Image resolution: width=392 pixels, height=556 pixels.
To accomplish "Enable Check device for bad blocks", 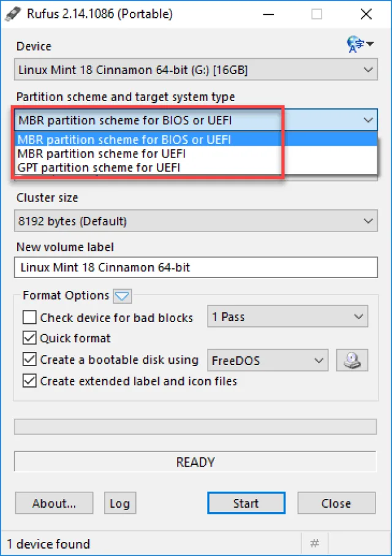I will [29, 317].
